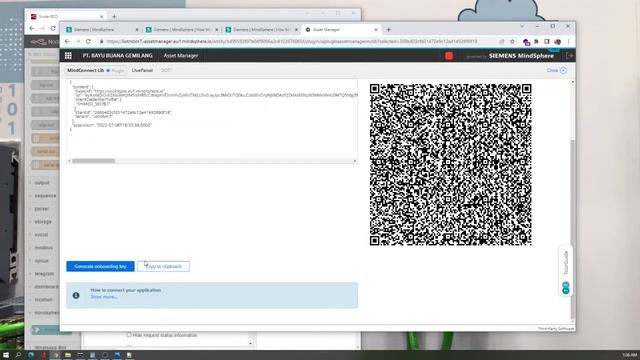Open new tab in Asset Manager window

(x=388, y=29)
